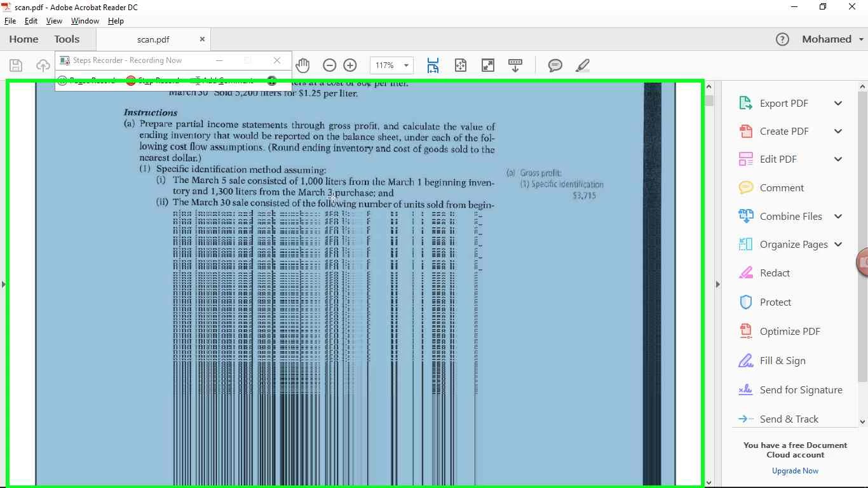The image size is (868, 488).
Task: Click the "Instructions" heading in document
Action: 151,112
